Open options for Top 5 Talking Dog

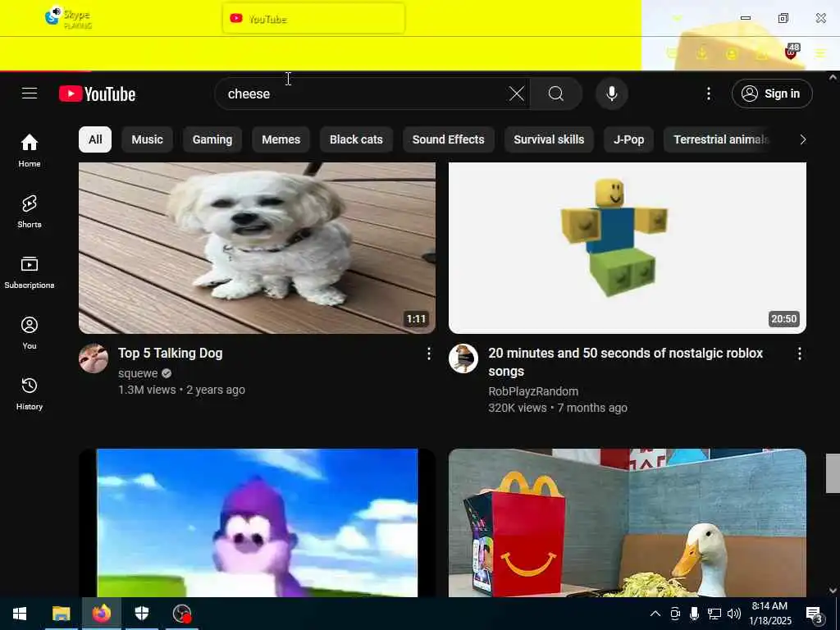pyautogui.click(x=428, y=354)
